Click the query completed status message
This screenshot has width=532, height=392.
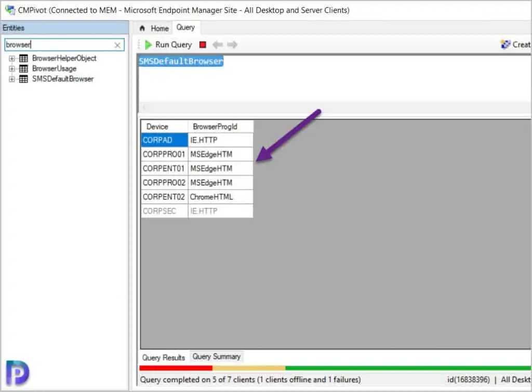click(250, 380)
